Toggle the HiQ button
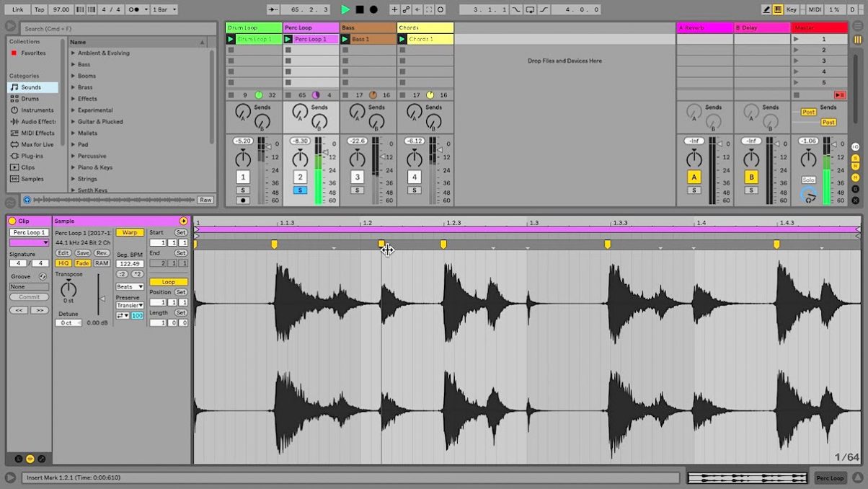This screenshot has height=489, width=868. click(63, 263)
